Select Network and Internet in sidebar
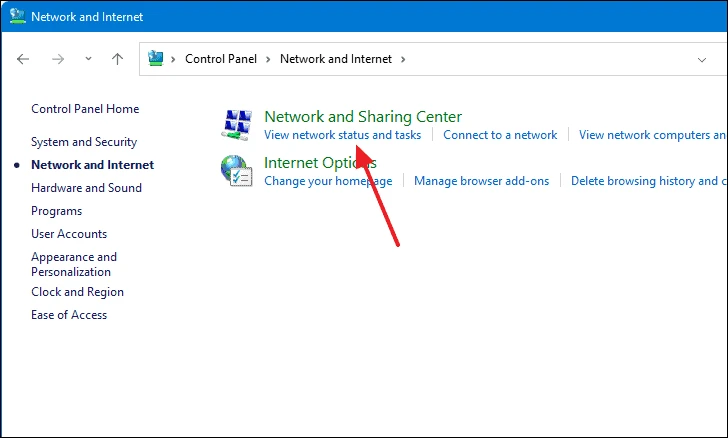 92,165
